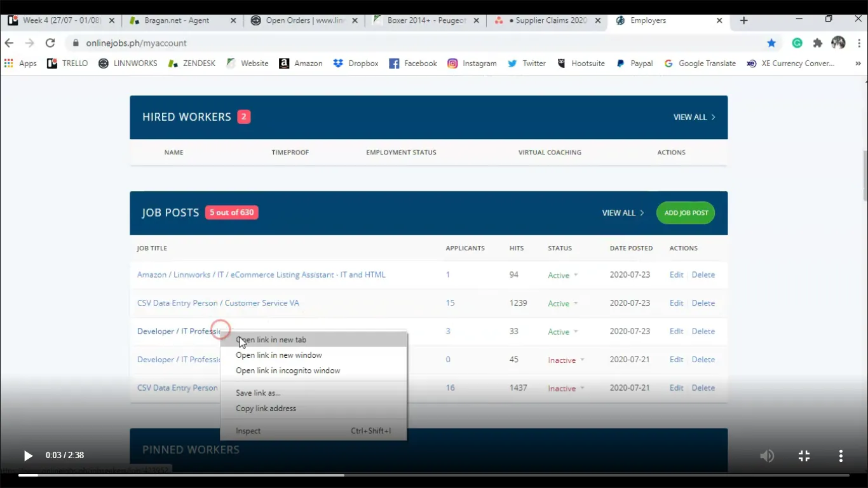Open a new browser tab
Screen dimensions: 868x488
click(x=743, y=20)
